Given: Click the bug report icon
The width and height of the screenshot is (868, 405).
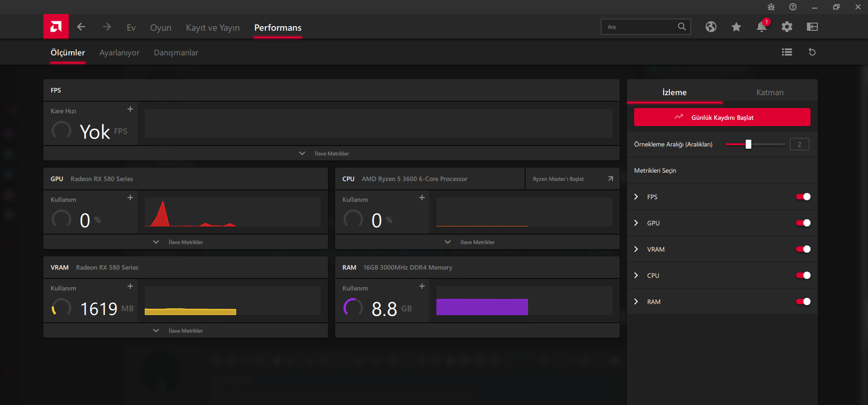Looking at the screenshot, I should pyautogui.click(x=771, y=7).
